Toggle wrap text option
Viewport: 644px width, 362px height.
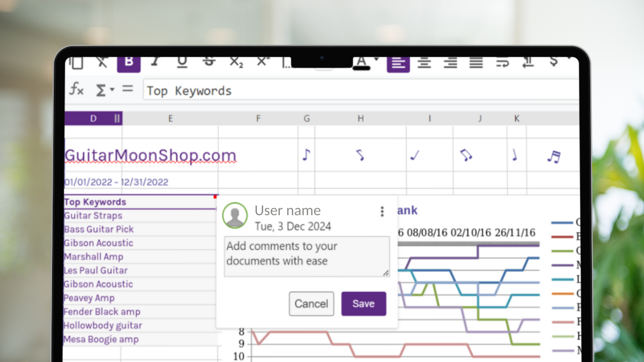point(502,63)
